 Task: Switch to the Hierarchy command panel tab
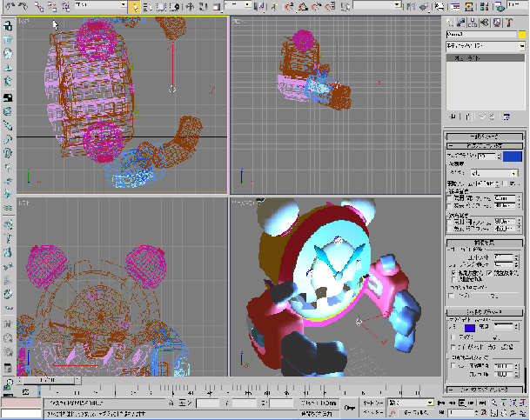[x=473, y=23]
